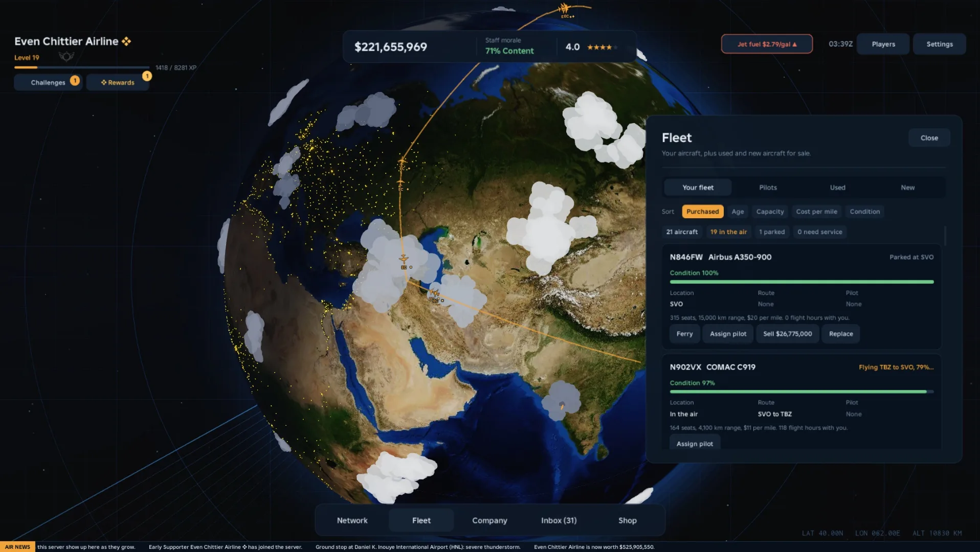Filter by 19 in the air
Image resolution: width=980 pixels, height=552 pixels.
728,232
